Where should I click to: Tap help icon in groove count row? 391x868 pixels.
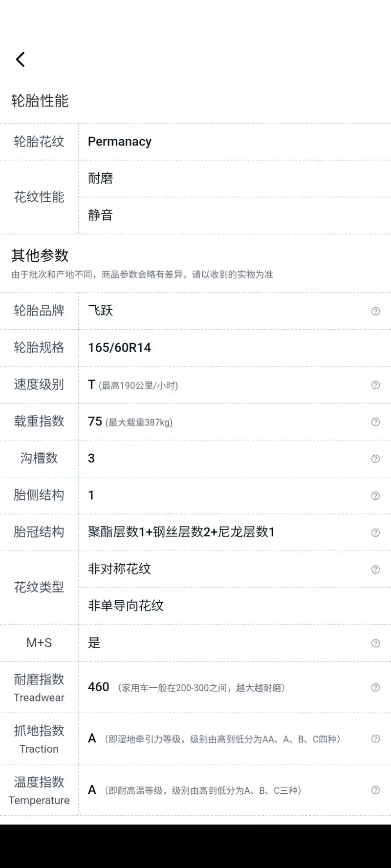coord(375,459)
